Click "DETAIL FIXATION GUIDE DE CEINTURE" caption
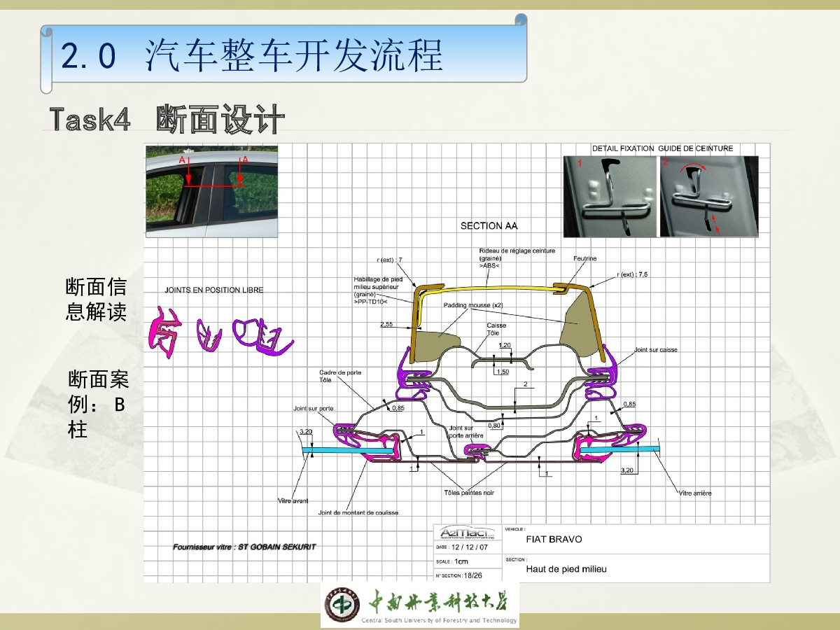Viewport: 840px width, 630px height. click(662, 148)
